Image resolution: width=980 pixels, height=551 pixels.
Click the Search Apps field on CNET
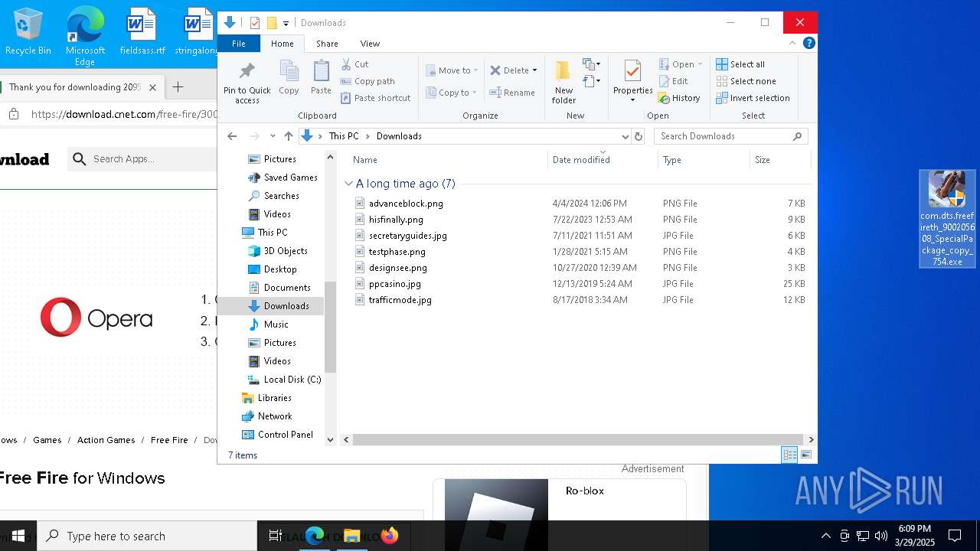[x=142, y=159]
